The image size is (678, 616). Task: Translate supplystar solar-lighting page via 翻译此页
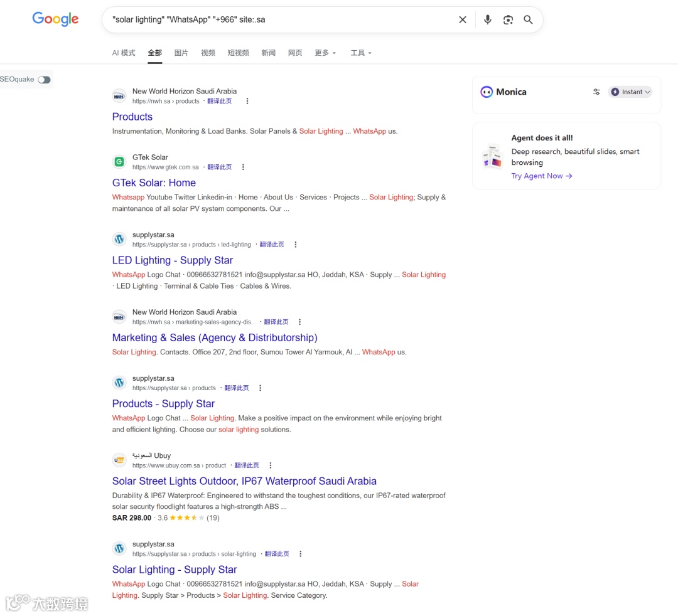[277, 554]
